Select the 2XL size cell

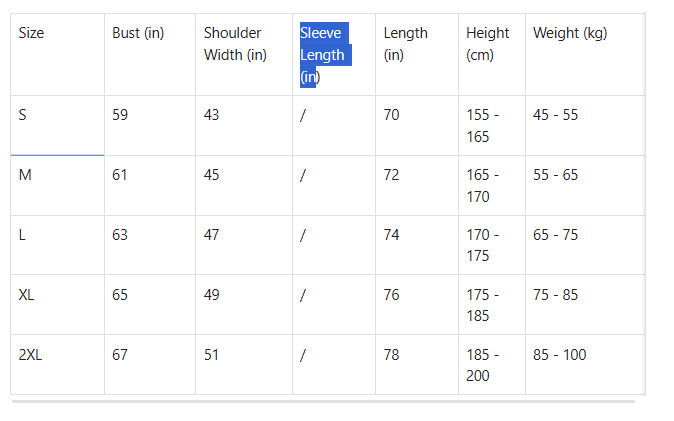(x=30, y=355)
